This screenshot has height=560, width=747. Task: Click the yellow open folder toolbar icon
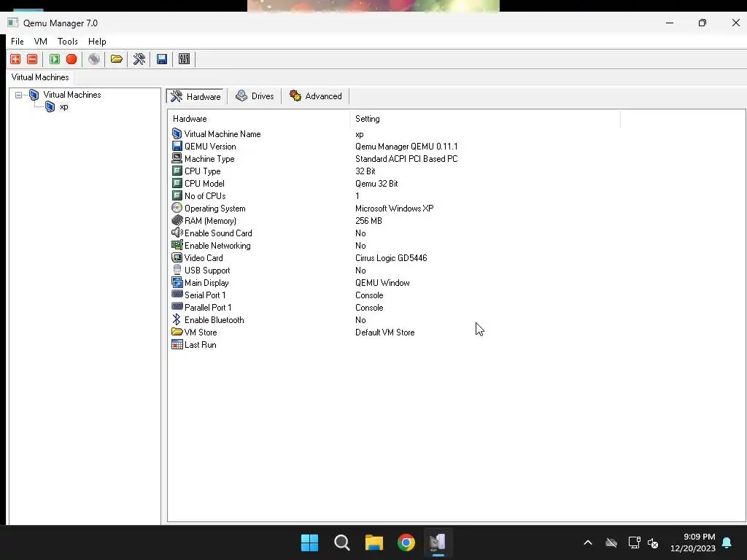(x=117, y=59)
